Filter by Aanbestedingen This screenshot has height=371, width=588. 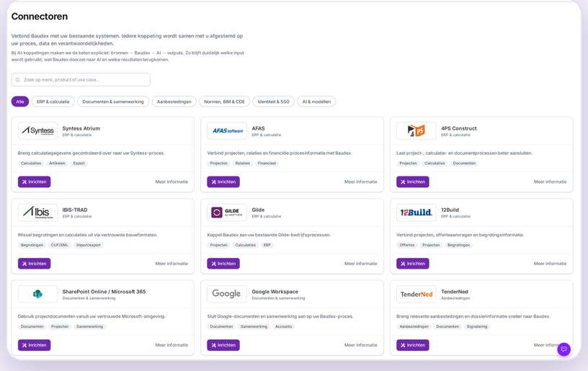click(174, 102)
